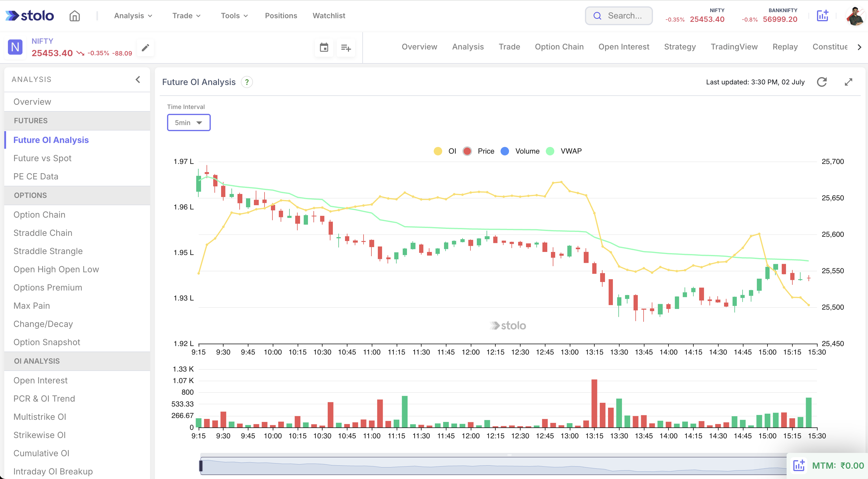Open Option Chain in the sidebar

coord(77,215)
